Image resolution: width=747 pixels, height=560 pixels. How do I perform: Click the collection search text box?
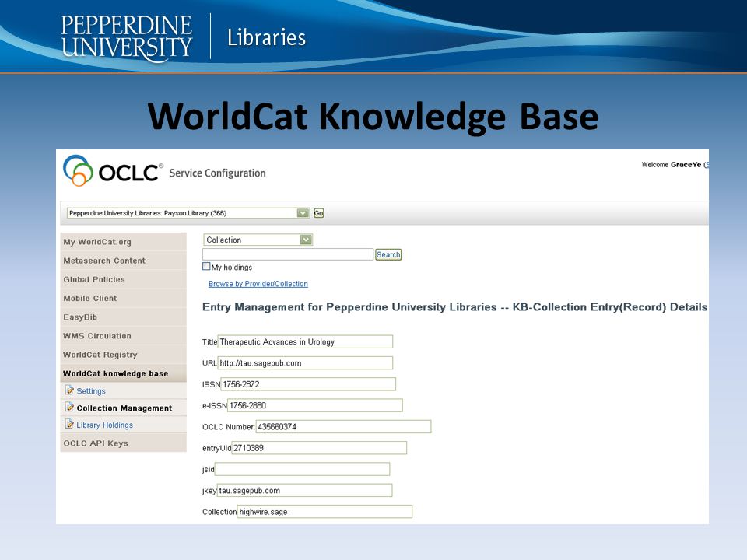click(288, 254)
